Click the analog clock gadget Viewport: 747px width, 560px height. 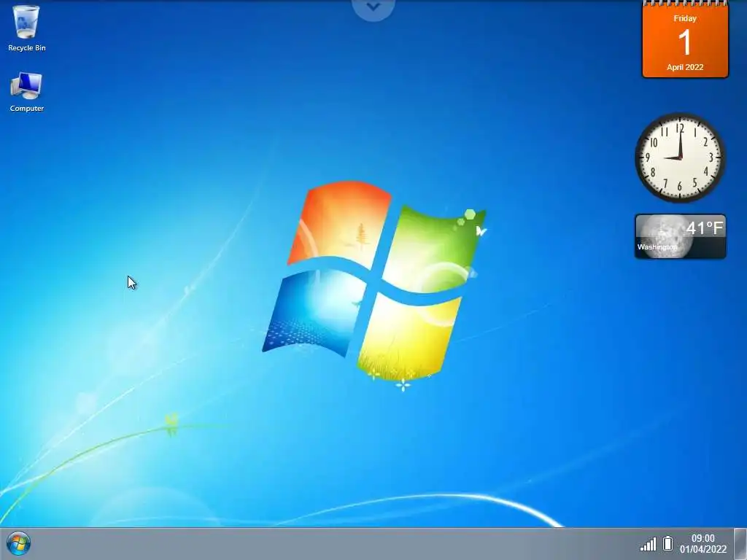pos(681,157)
